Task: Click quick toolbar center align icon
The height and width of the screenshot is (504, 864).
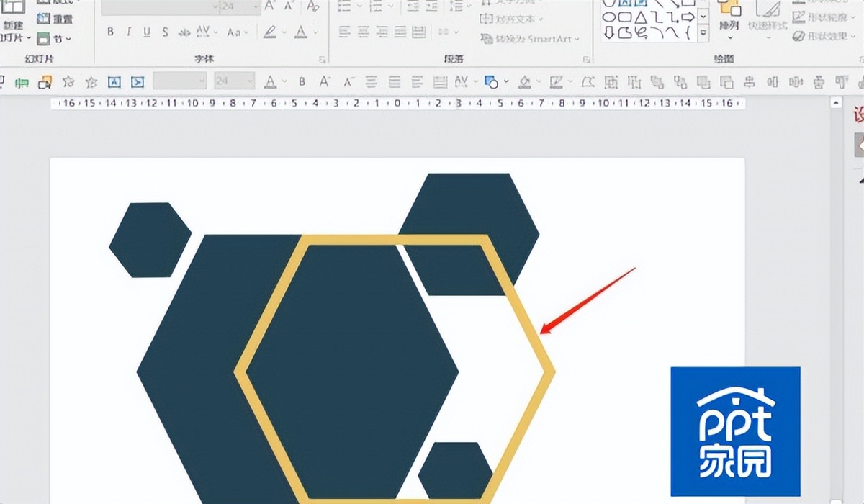Action: click(371, 82)
